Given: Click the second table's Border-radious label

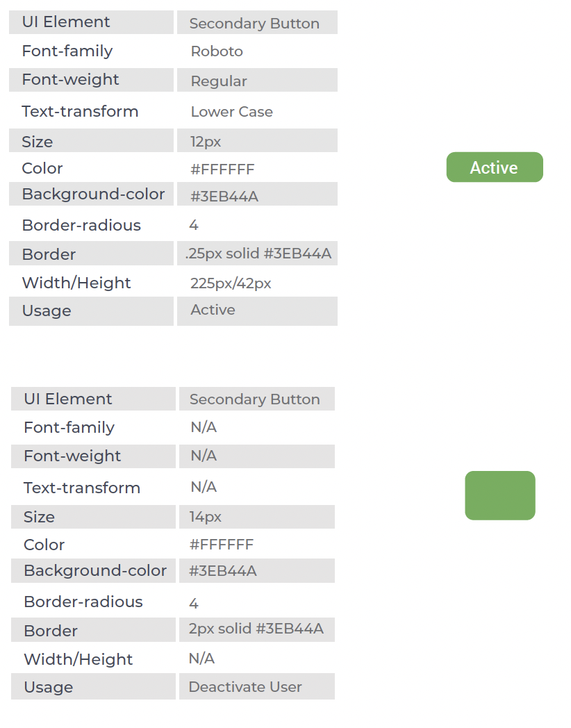Looking at the screenshot, I should [83, 602].
